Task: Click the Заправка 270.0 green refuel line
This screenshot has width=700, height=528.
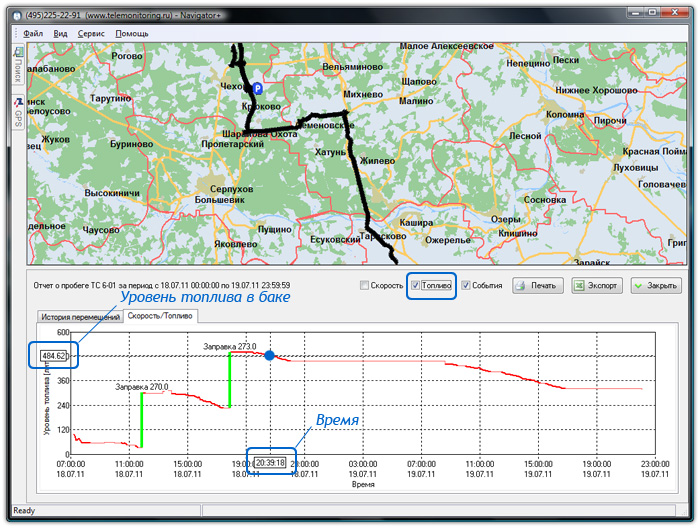Action: coord(142,419)
